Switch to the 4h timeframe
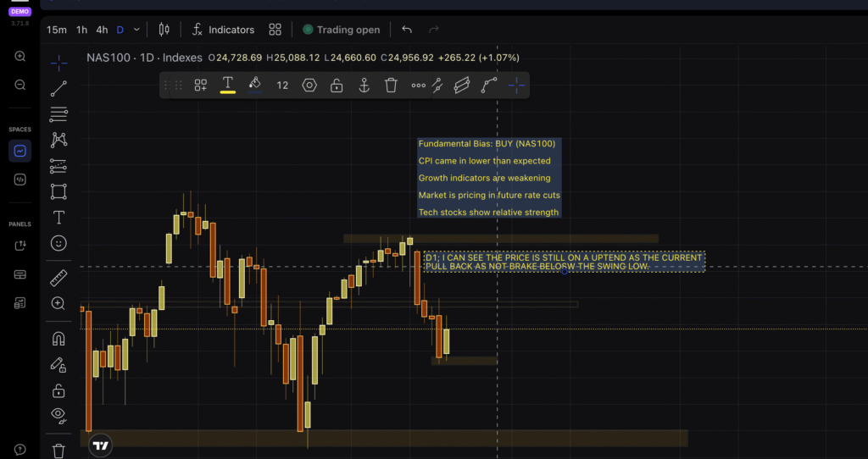This screenshot has height=459, width=868. coord(102,30)
